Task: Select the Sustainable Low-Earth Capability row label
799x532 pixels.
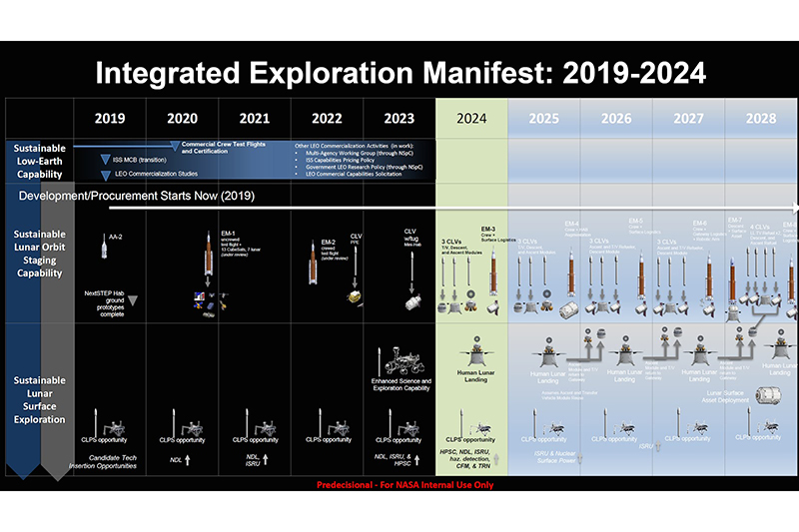Action: coord(40,159)
